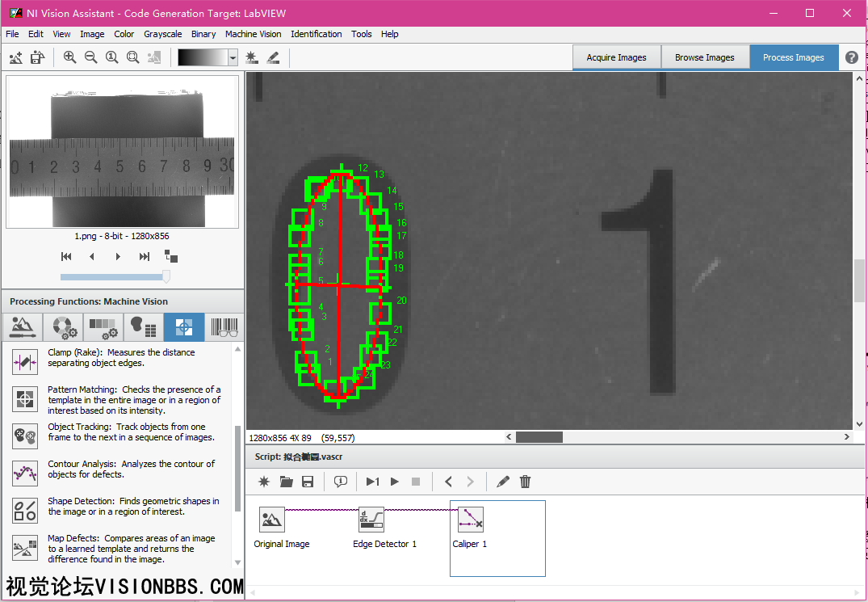Open the Machine Vision menu

253,34
